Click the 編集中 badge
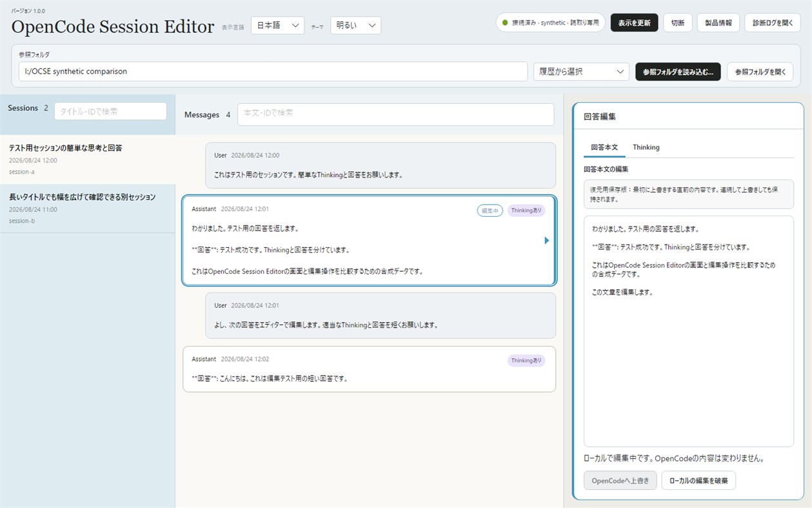The image size is (812, 508). pyautogui.click(x=490, y=210)
